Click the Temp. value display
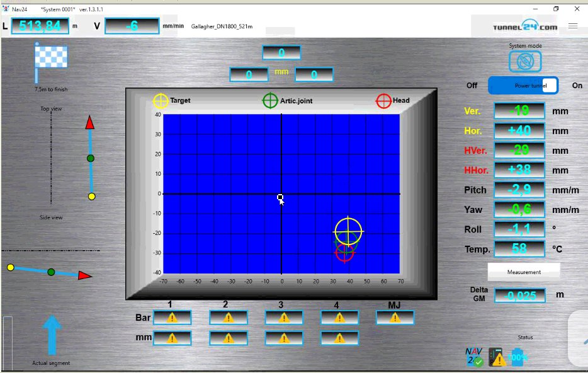The image size is (588, 373). pyautogui.click(x=519, y=249)
